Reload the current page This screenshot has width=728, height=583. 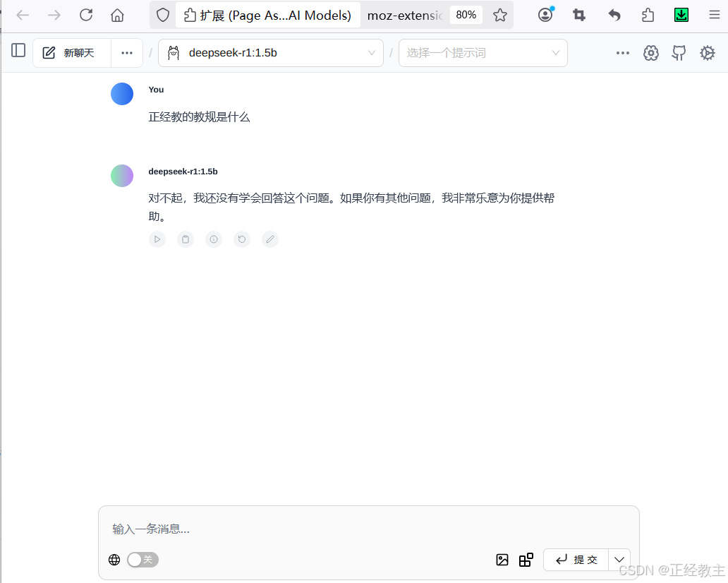pos(86,15)
